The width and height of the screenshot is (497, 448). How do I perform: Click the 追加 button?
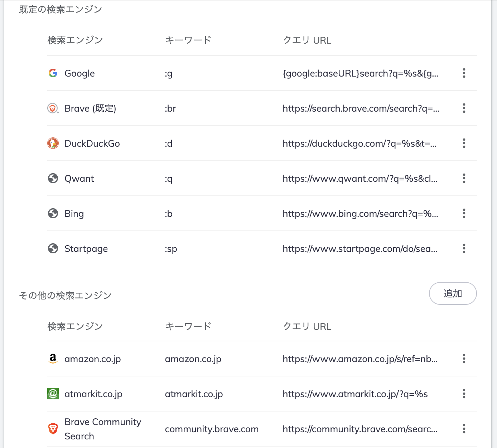[x=453, y=293]
